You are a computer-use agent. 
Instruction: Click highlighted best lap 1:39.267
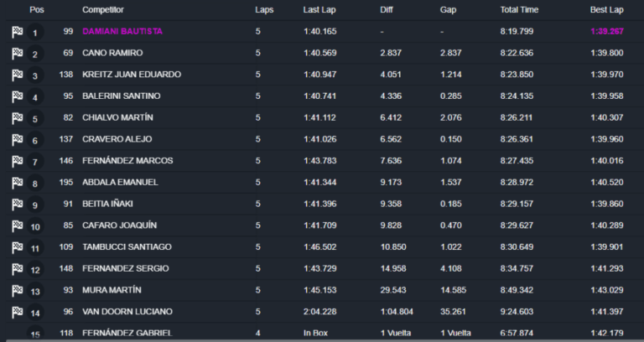coord(606,32)
